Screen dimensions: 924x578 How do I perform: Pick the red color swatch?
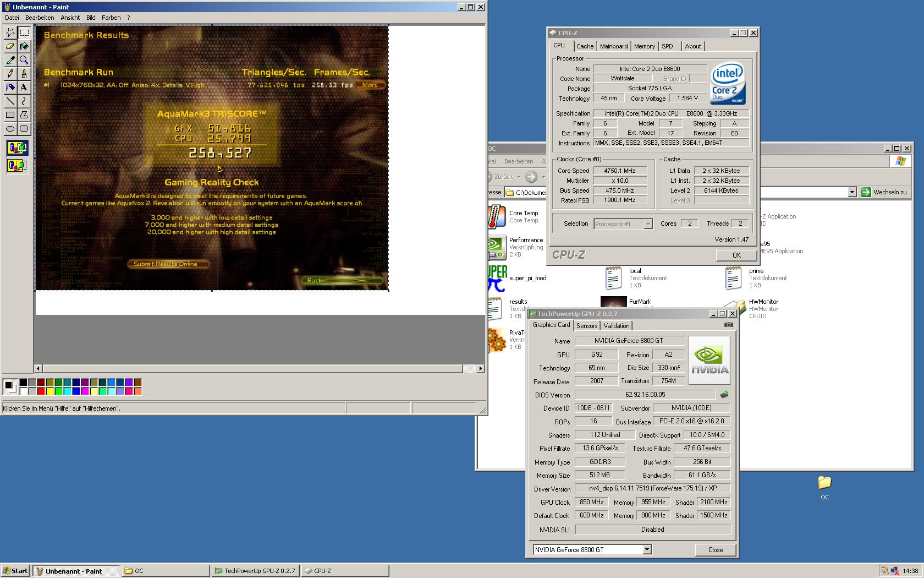click(x=41, y=391)
